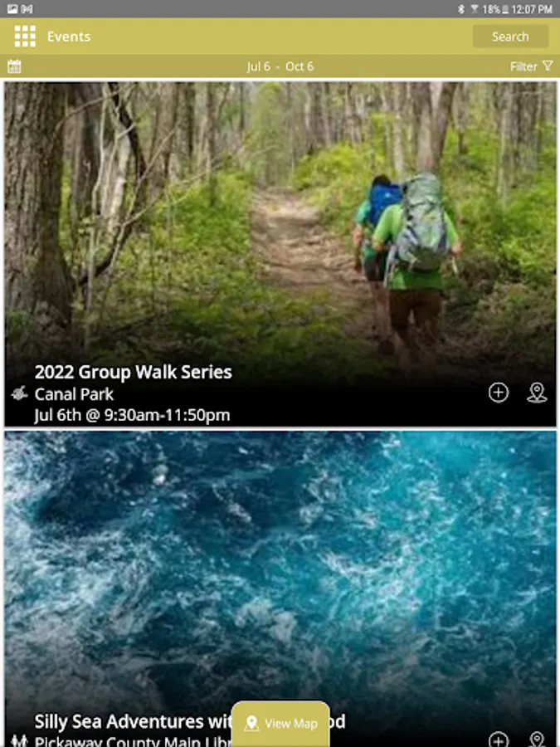
Task: Add Silly Sea Adventures with plus icon
Action: tap(499, 740)
